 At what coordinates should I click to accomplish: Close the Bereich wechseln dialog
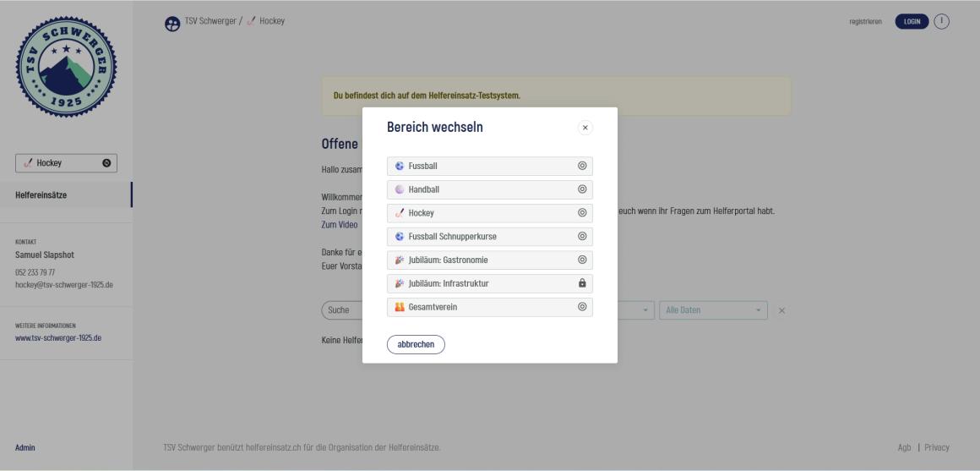coord(585,128)
